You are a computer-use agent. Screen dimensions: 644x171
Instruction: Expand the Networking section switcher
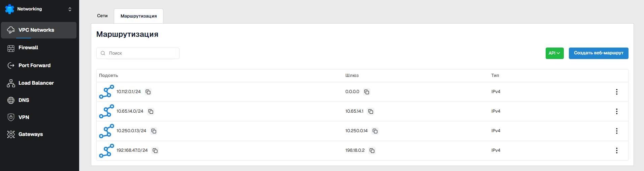click(x=70, y=9)
